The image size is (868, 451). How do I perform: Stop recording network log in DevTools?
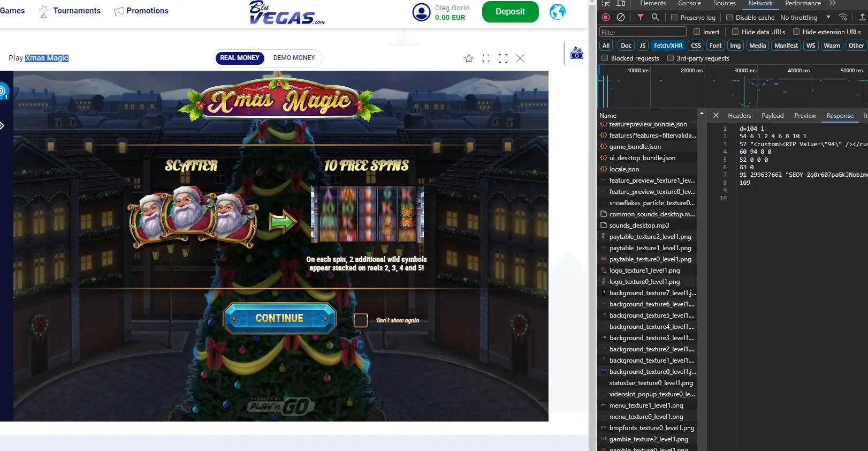pos(606,17)
